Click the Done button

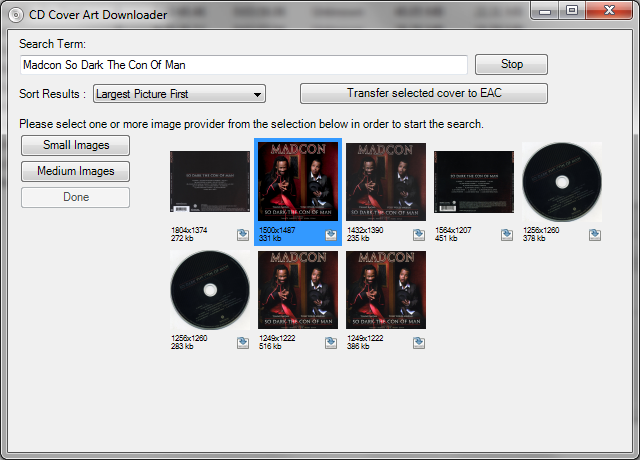(76, 197)
